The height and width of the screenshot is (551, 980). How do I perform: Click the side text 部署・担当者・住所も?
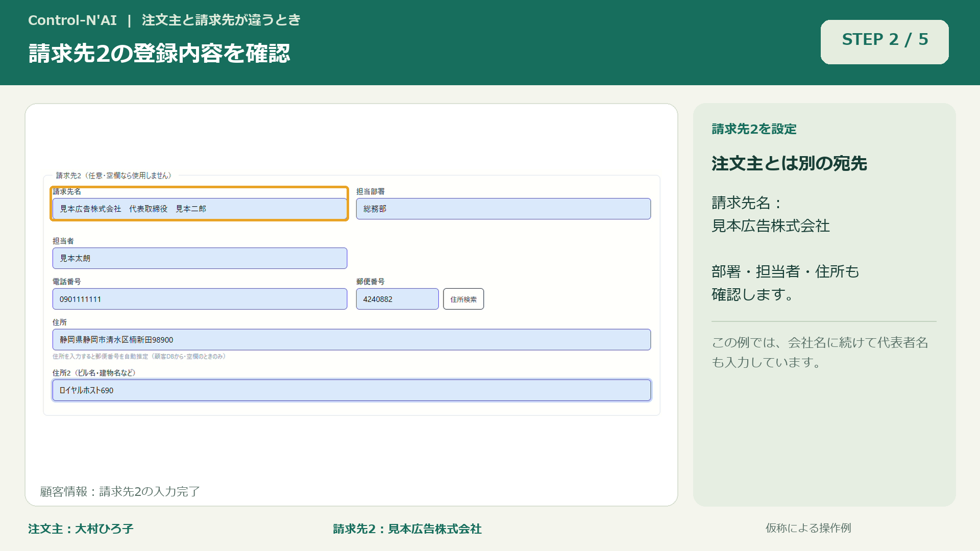(x=785, y=271)
